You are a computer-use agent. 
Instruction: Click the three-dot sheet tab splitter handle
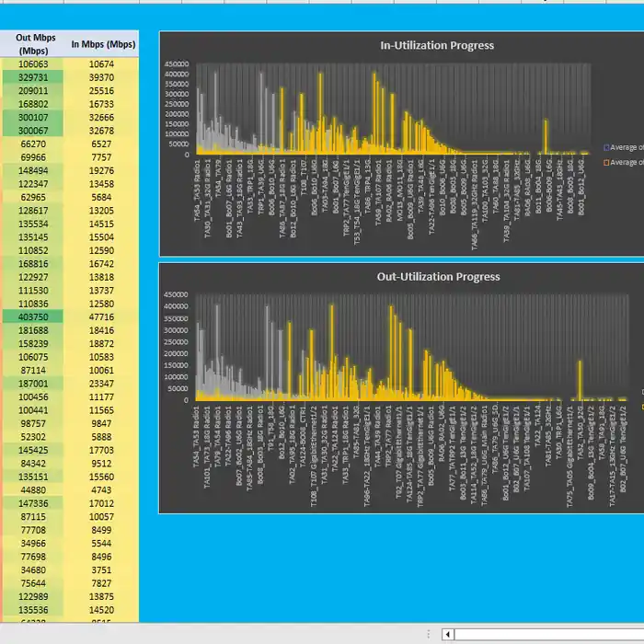pos(429,634)
